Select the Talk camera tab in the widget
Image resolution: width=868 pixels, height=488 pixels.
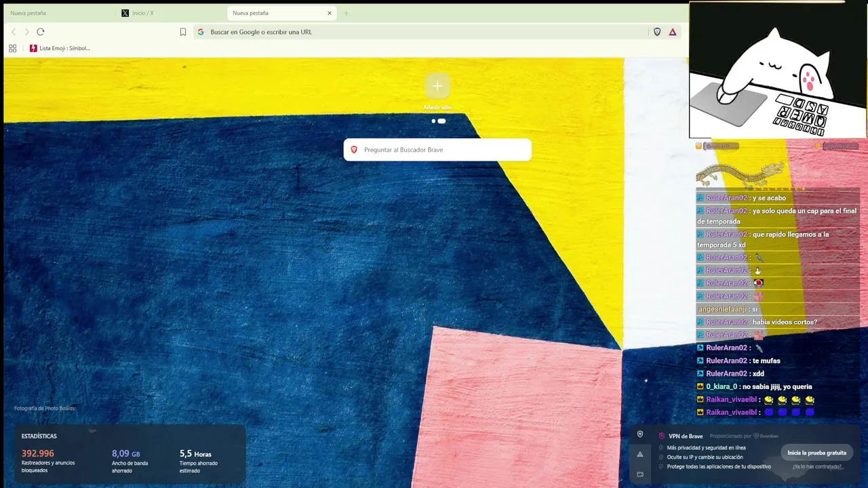click(639, 474)
